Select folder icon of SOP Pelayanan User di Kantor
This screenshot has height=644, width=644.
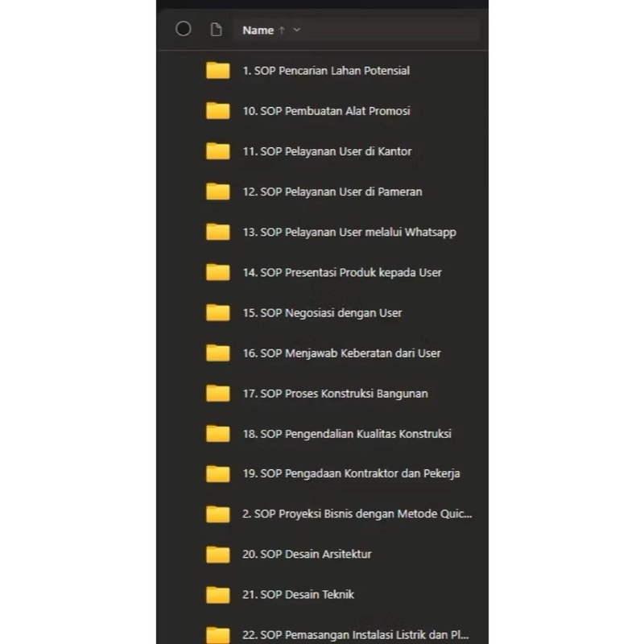click(x=217, y=151)
